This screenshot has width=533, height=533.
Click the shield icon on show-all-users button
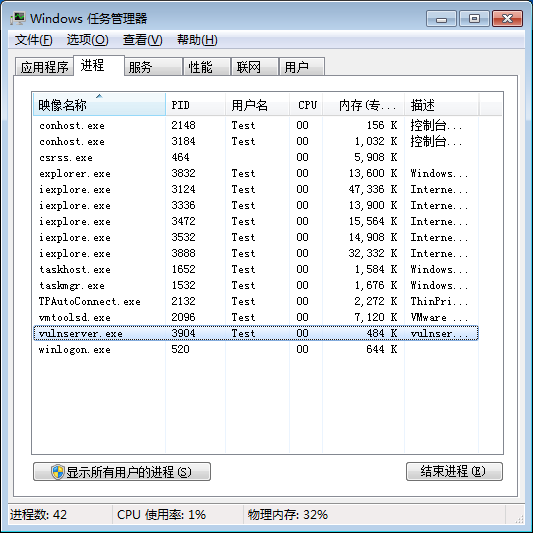tap(57, 472)
